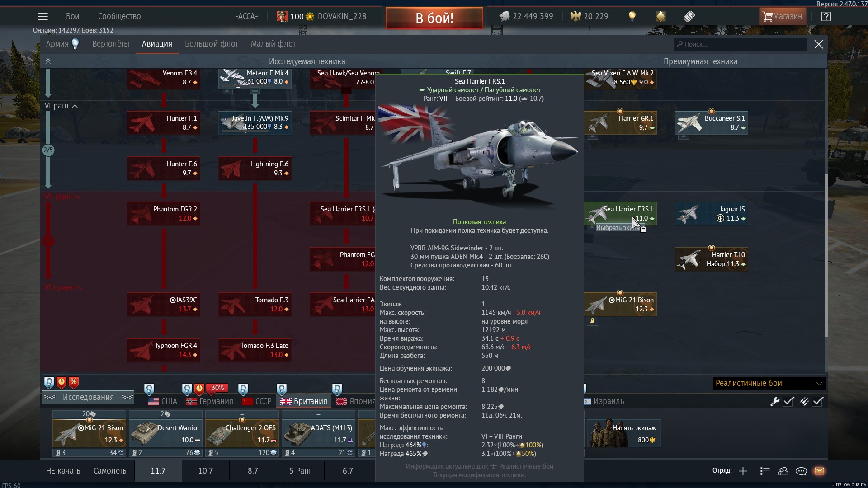Click the light bulb next to Армия tab
The height and width of the screenshot is (488, 868).
pos(75,44)
